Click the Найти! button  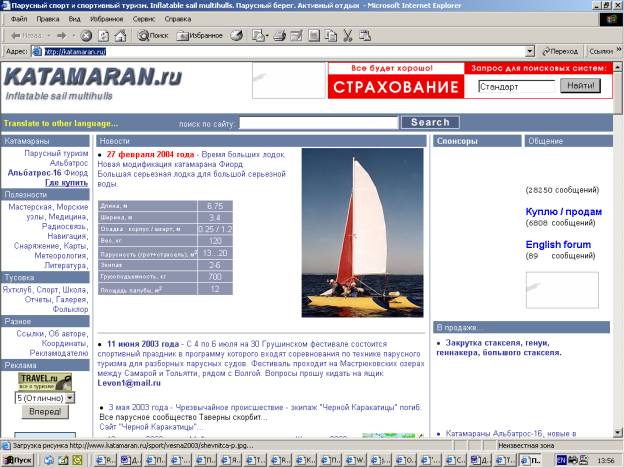pyautogui.click(x=580, y=86)
